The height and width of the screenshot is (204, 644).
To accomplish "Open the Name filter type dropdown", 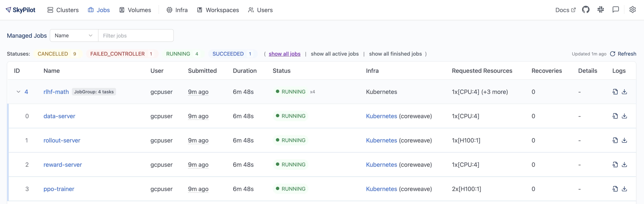I will click(x=74, y=35).
